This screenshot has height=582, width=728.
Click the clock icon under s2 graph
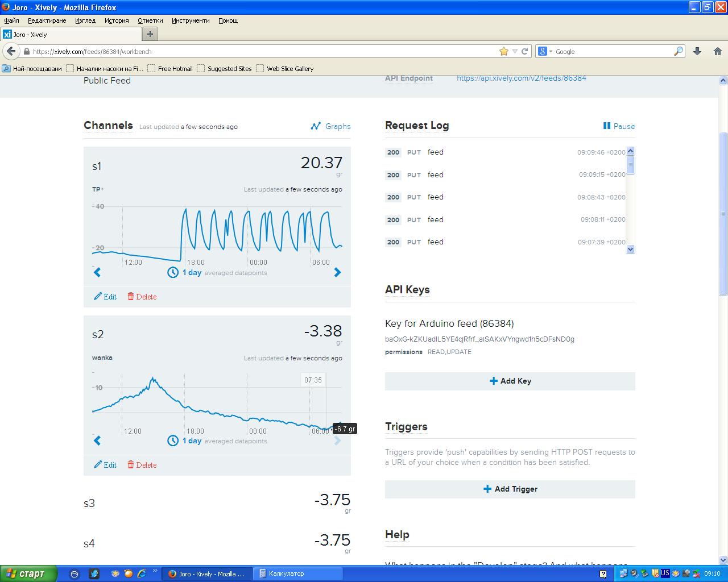pos(173,441)
